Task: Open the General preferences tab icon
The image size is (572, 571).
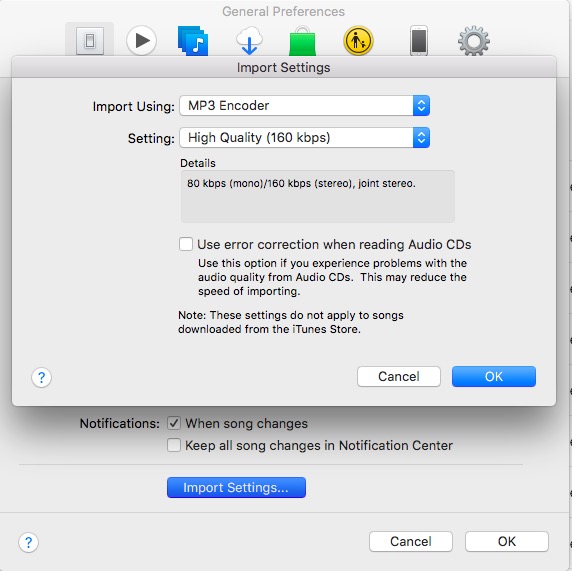Action: click(90, 40)
